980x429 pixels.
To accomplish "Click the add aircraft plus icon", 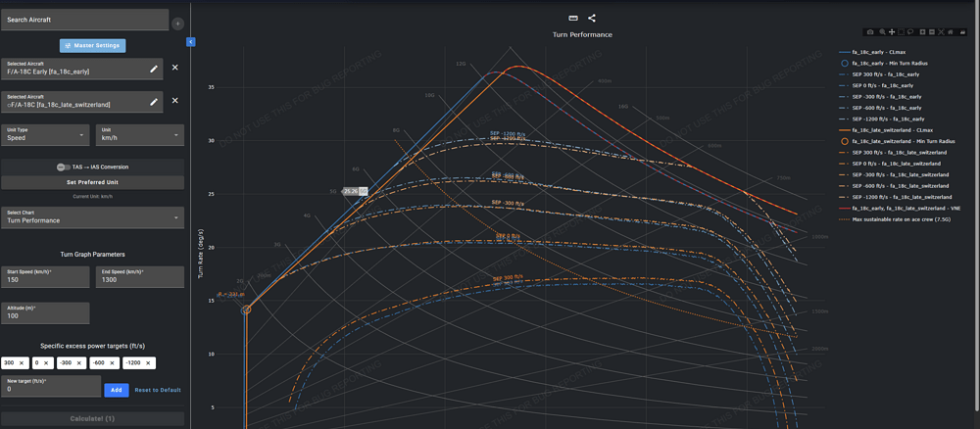I will (177, 23).
